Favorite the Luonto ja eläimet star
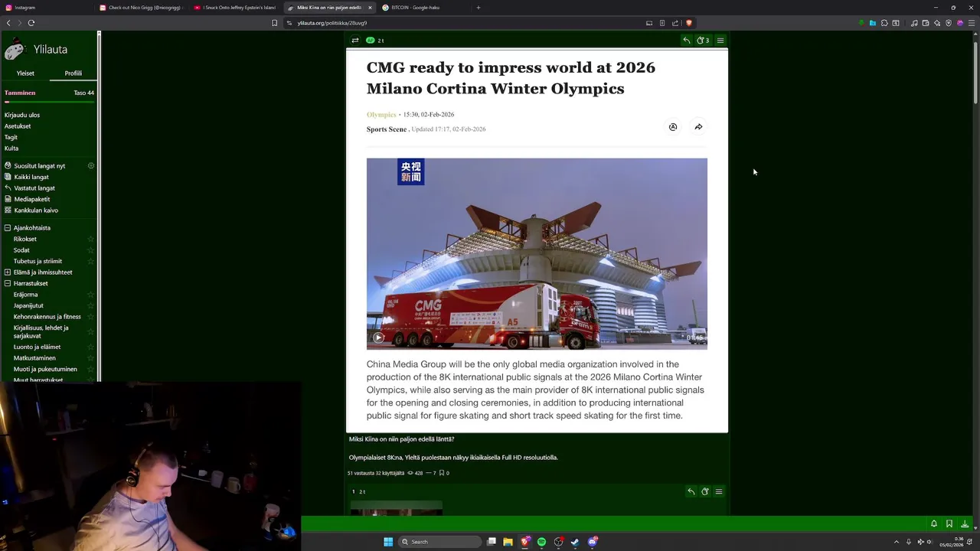Viewport: 980px width, 551px height. (x=91, y=347)
